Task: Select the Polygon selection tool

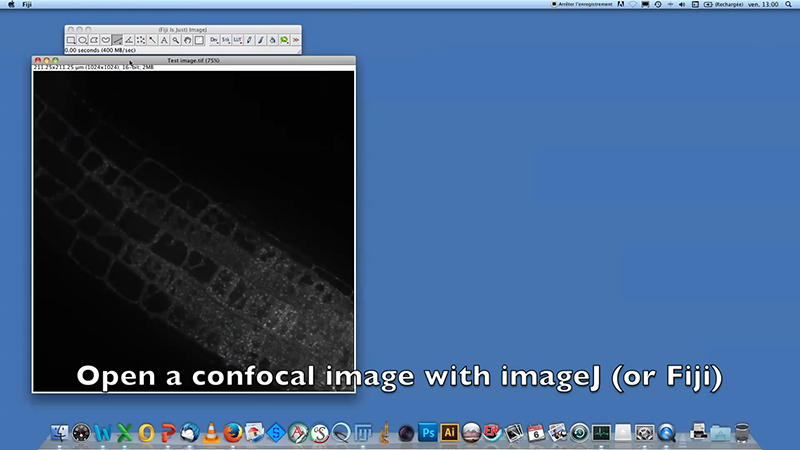Action: click(x=94, y=40)
